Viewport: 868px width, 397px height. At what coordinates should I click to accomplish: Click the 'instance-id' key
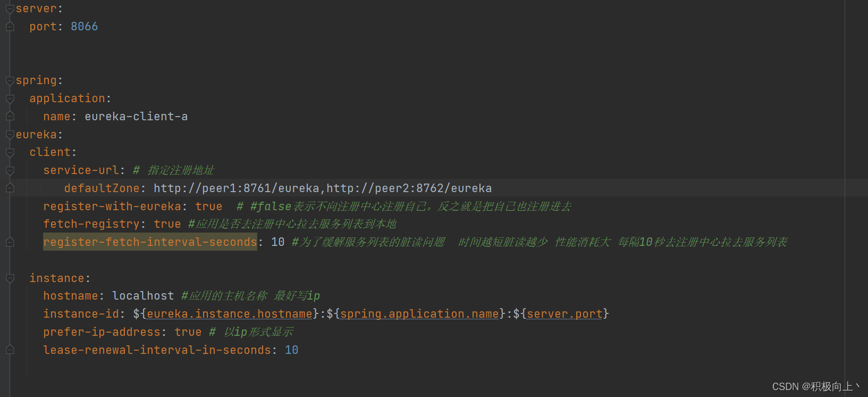[81, 314]
